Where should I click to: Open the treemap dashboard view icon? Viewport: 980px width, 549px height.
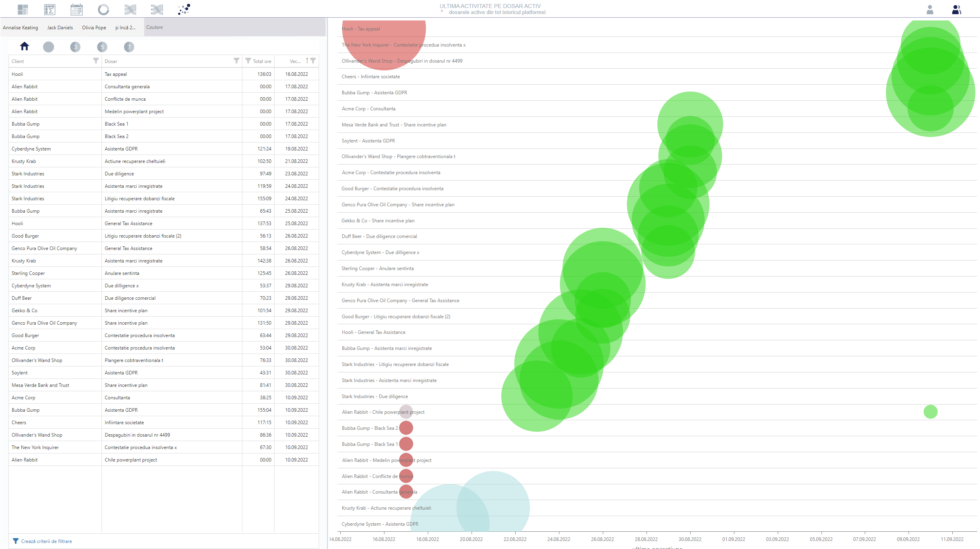coord(23,9)
